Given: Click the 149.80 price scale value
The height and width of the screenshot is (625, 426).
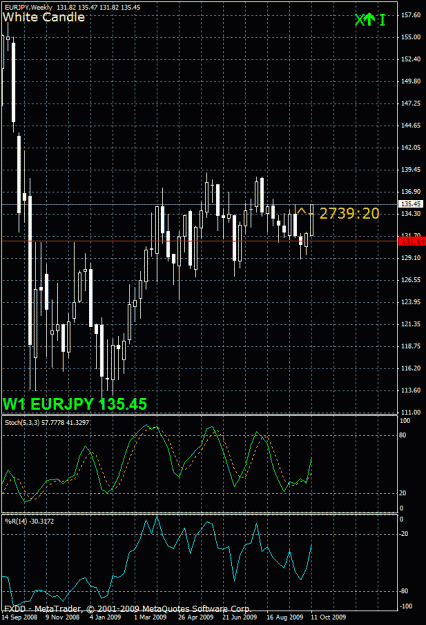Looking at the screenshot, I should 411,81.
